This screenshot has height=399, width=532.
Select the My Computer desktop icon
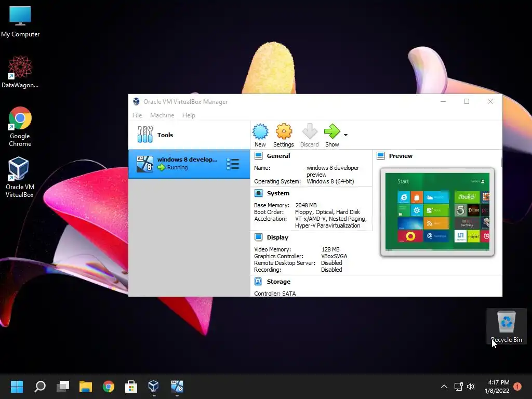click(x=20, y=22)
